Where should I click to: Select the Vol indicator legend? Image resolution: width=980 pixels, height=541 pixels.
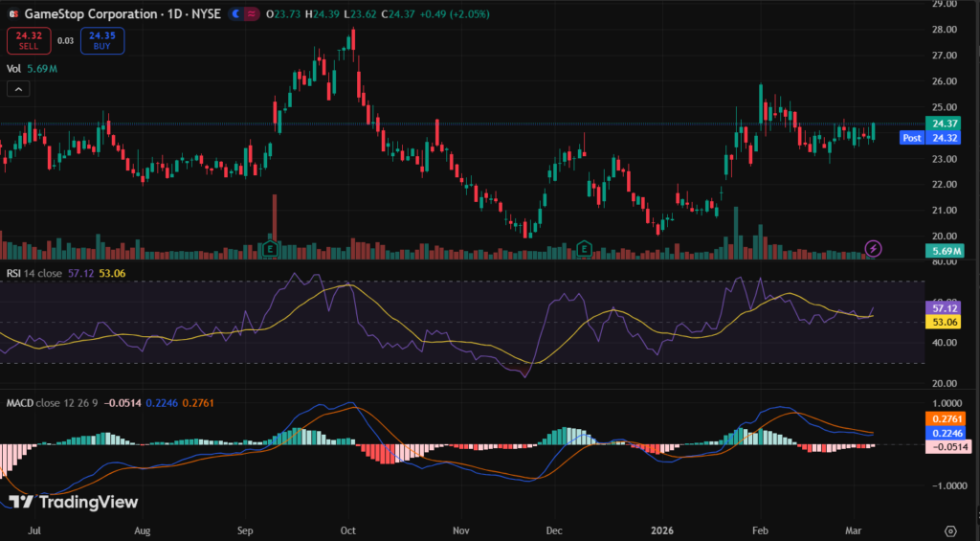click(x=14, y=69)
